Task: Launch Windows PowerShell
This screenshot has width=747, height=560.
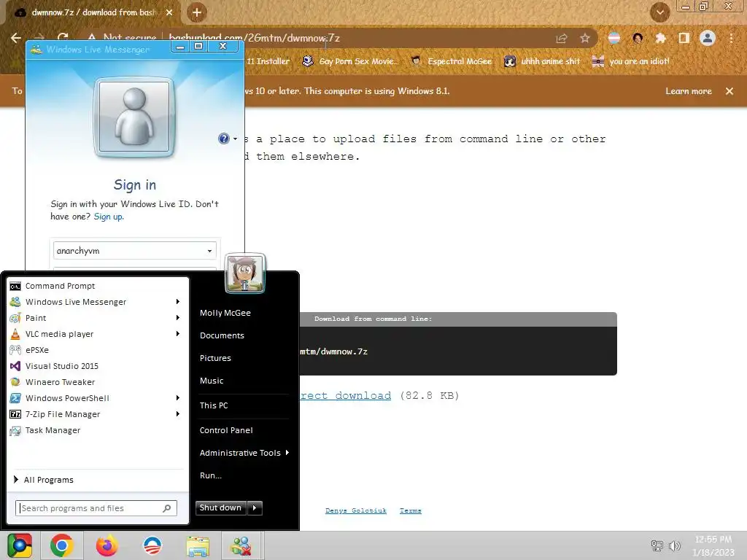Action: tap(67, 398)
